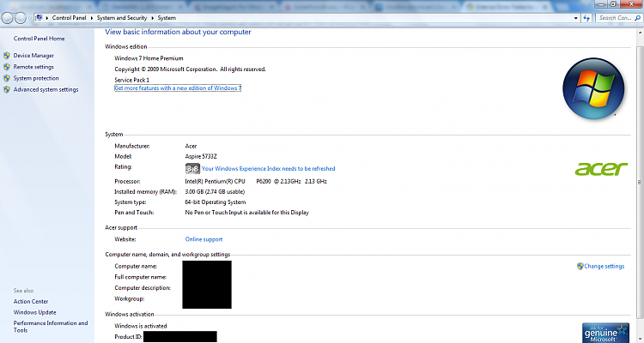
Task: Open Control Panel Home
Action: click(39, 39)
